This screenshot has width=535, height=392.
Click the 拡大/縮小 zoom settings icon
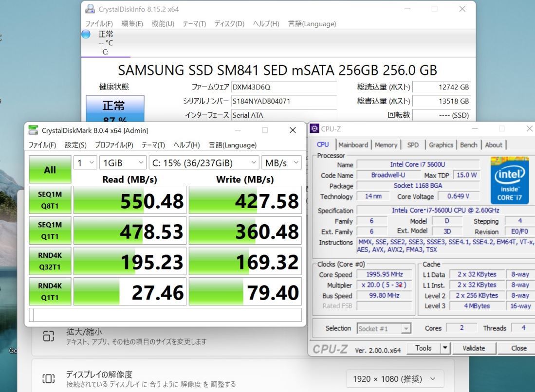[x=49, y=336]
